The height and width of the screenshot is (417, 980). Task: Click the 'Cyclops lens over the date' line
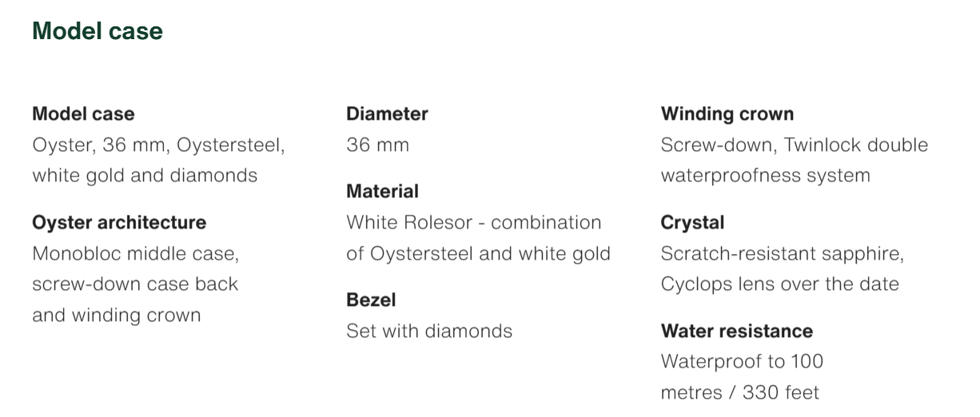pyautogui.click(x=779, y=284)
